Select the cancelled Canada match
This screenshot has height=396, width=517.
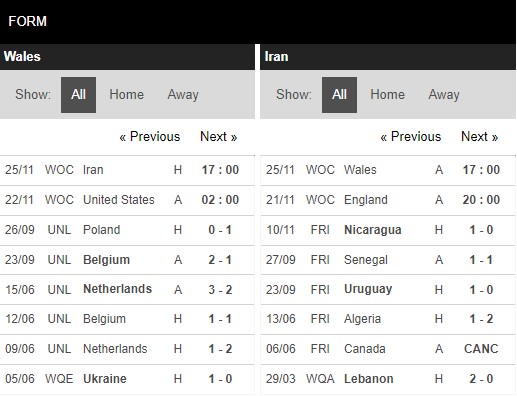[x=388, y=349]
